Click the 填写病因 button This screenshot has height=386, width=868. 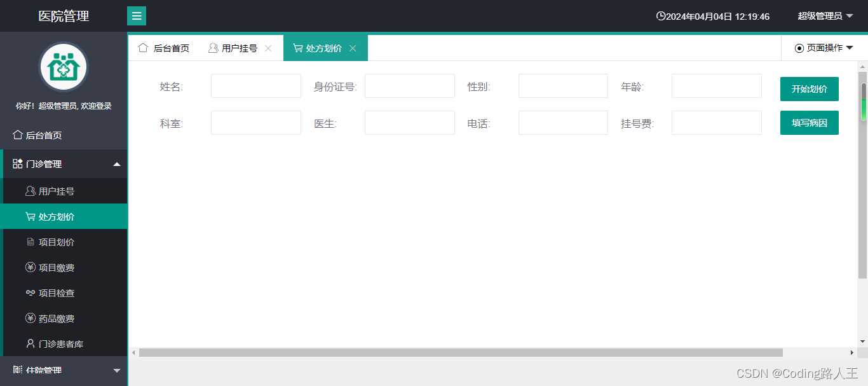click(810, 123)
